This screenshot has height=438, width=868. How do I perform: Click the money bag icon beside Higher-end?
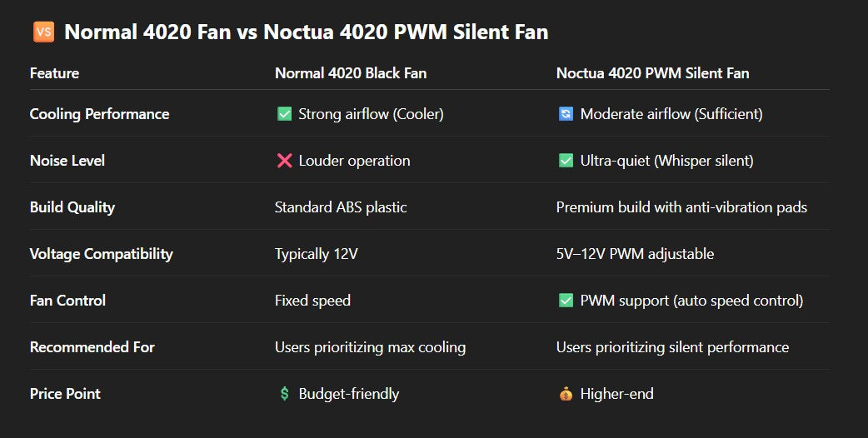566,394
